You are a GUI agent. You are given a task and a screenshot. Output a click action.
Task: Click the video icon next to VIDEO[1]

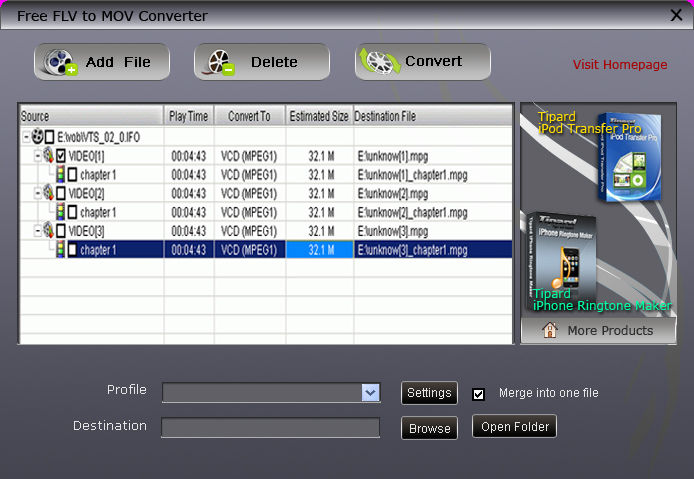[48, 156]
